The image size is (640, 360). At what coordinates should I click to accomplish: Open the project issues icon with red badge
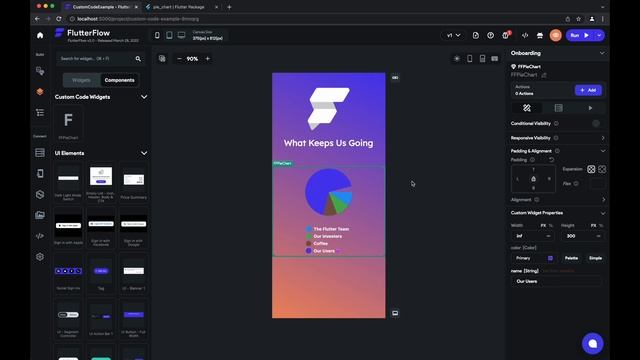coord(506,35)
